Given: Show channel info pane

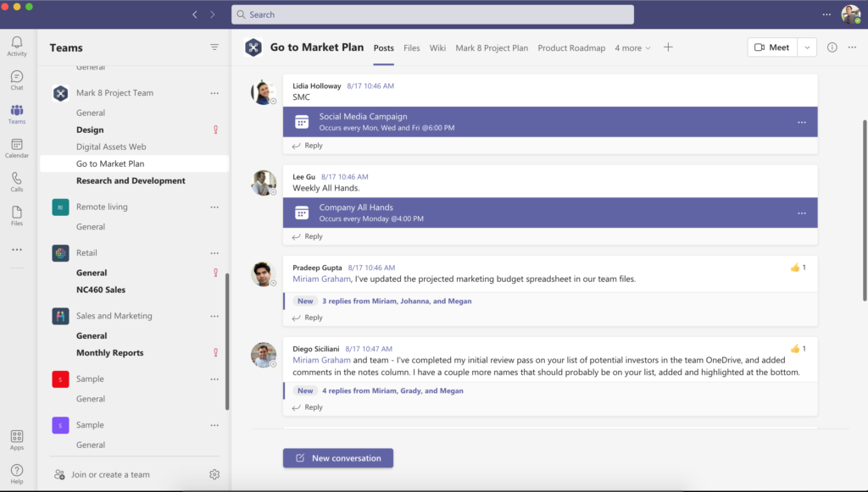Looking at the screenshot, I should tap(832, 47).
